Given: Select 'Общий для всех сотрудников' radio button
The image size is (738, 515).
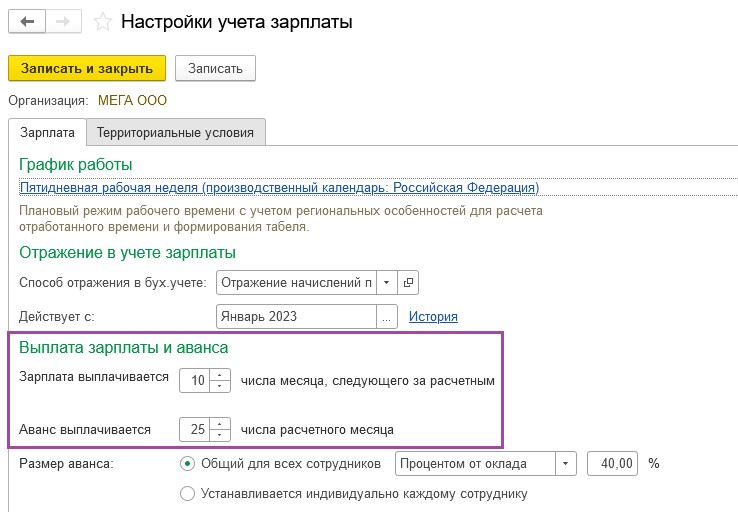Looking at the screenshot, I should click(187, 464).
